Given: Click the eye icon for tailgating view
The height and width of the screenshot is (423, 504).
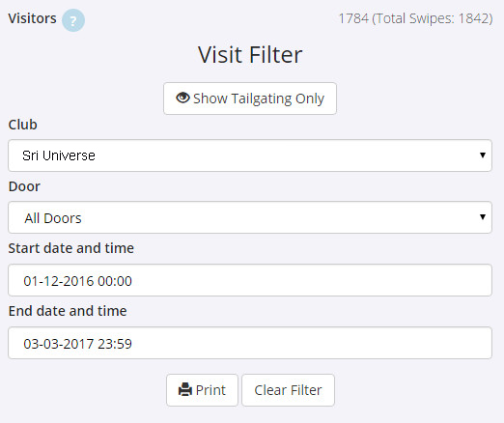Looking at the screenshot, I should click(182, 98).
